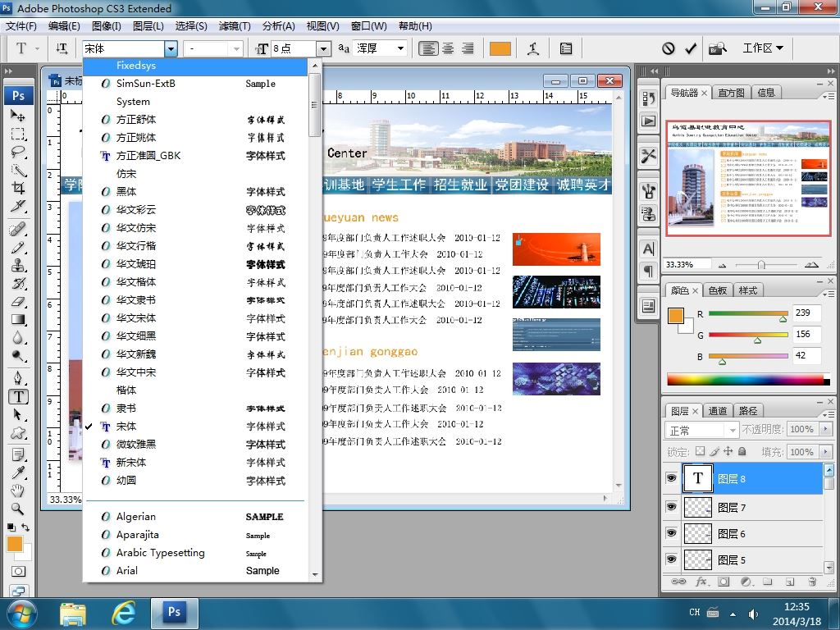Select the Zoom magnifier tool
This screenshot has width=840, height=630.
click(18, 509)
